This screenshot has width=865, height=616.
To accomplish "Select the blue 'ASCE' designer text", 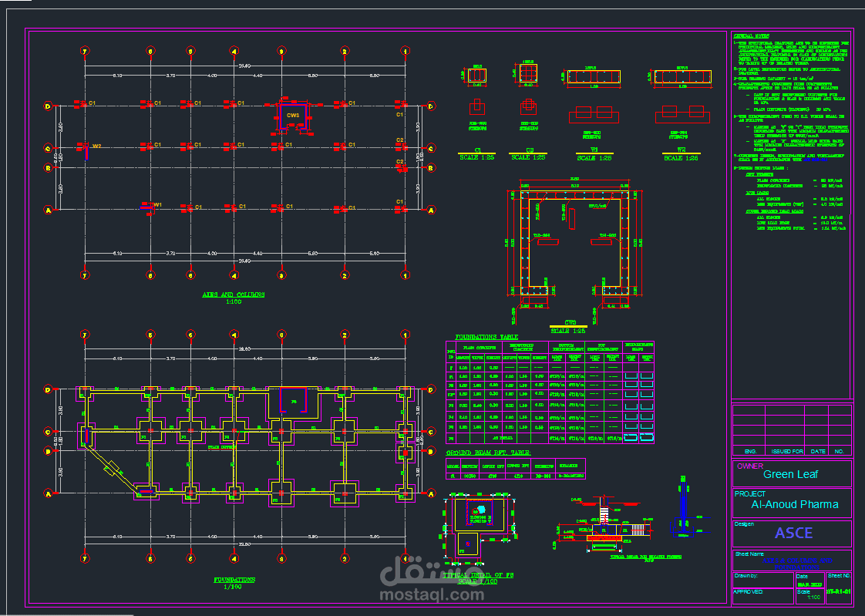I will 793,533.
